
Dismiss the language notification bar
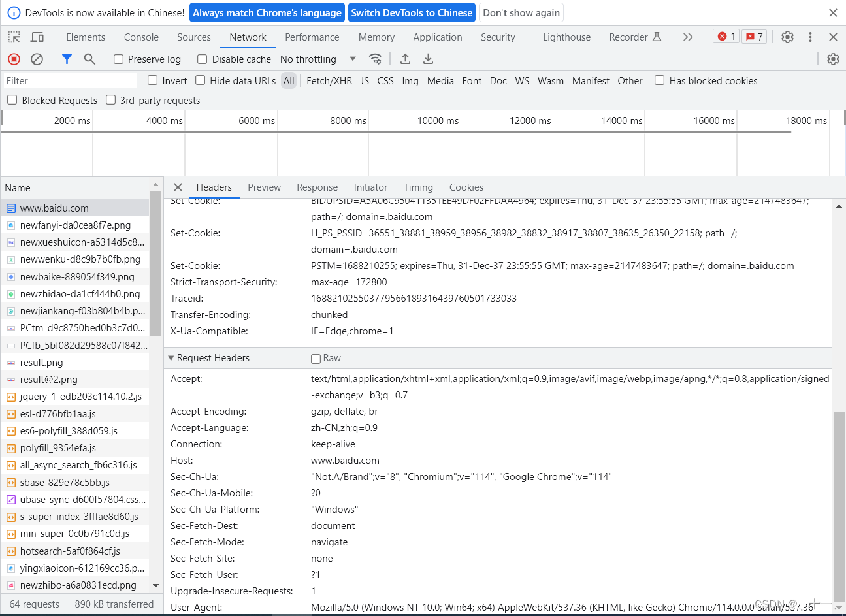833,13
